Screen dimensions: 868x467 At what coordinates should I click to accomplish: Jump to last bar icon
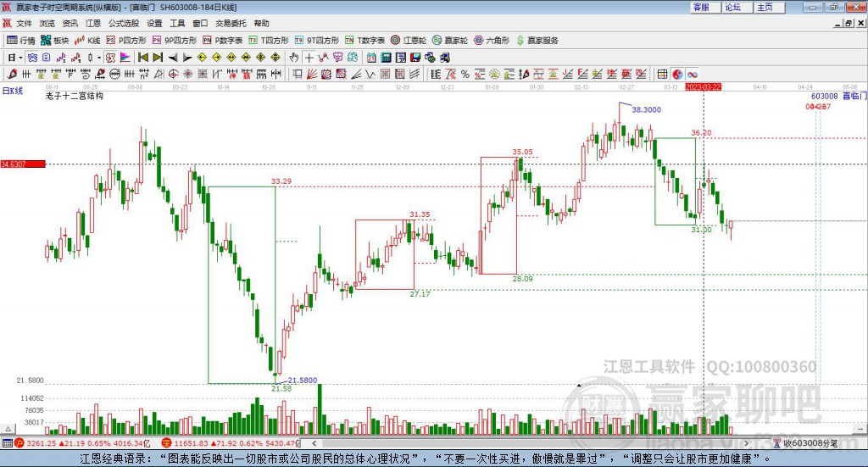point(158,58)
